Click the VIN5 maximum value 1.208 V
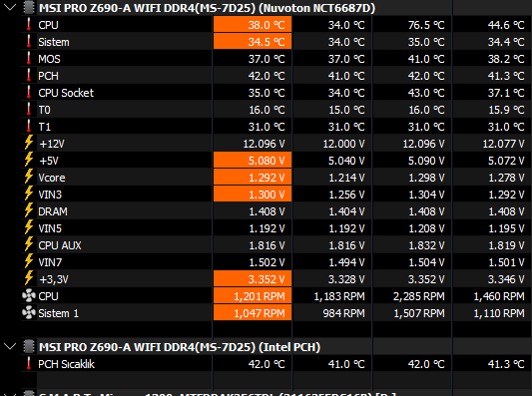 click(426, 228)
